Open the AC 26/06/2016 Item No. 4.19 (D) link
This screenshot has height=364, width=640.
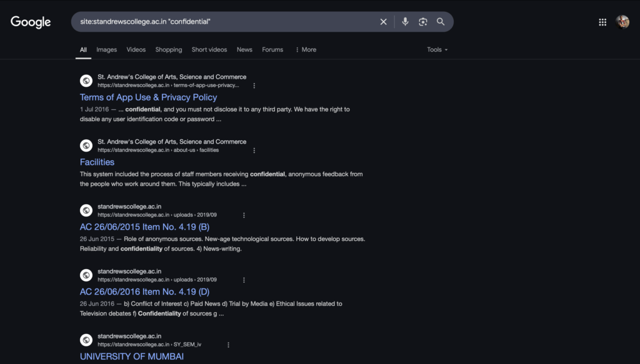click(x=144, y=292)
